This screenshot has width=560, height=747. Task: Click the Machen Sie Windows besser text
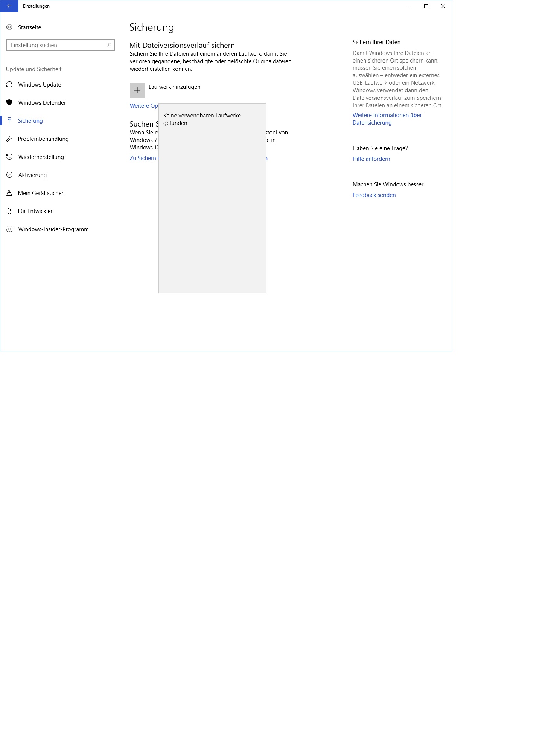pyautogui.click(x=388, y=184)
